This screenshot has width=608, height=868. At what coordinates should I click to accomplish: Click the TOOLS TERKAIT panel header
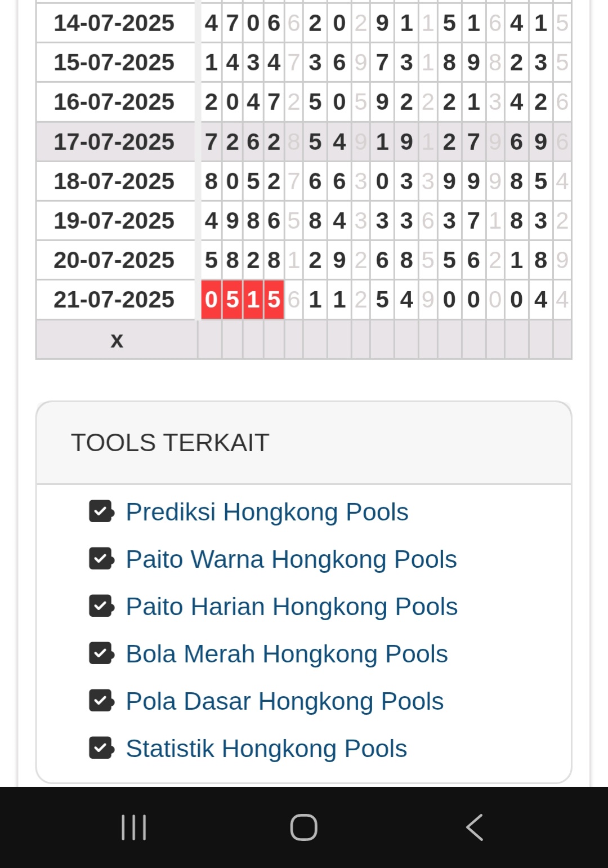(304, 443)
